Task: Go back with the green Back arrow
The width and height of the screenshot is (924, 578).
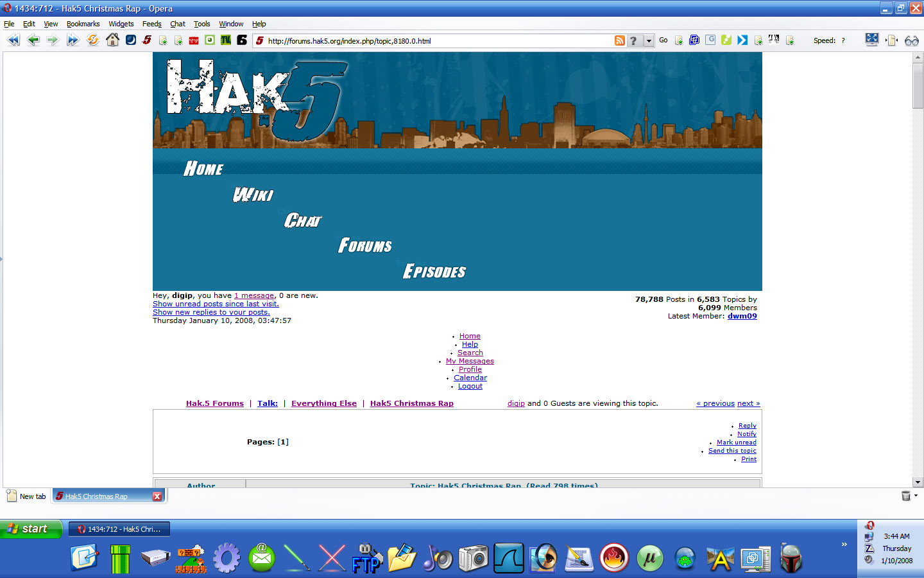Action: click(33, 40)
